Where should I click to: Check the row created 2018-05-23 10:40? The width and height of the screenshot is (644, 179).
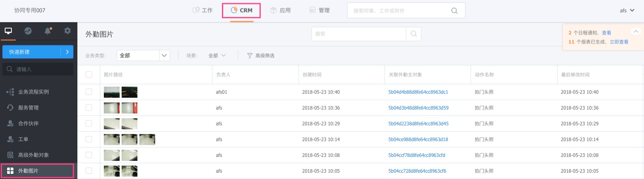coord(89,92)
